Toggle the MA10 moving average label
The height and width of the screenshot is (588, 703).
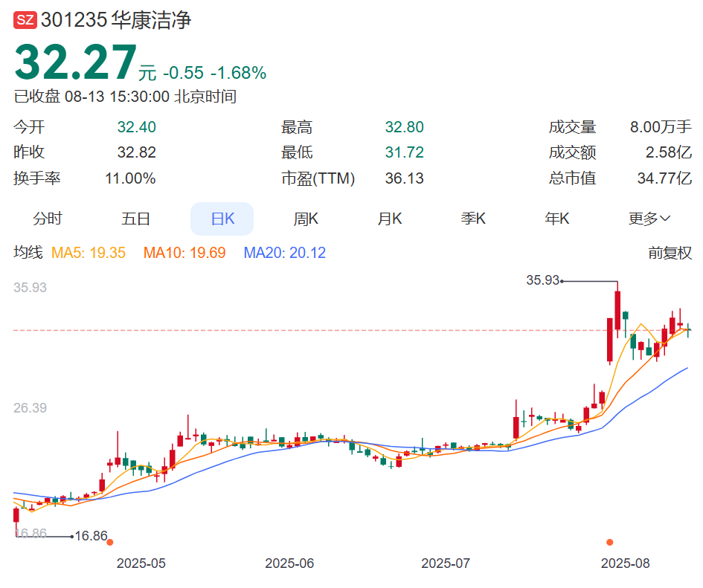(184, 253)
